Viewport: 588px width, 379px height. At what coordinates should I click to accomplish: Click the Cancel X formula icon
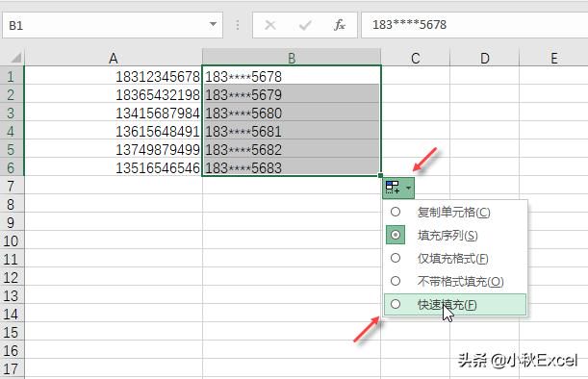coord(270,25)
